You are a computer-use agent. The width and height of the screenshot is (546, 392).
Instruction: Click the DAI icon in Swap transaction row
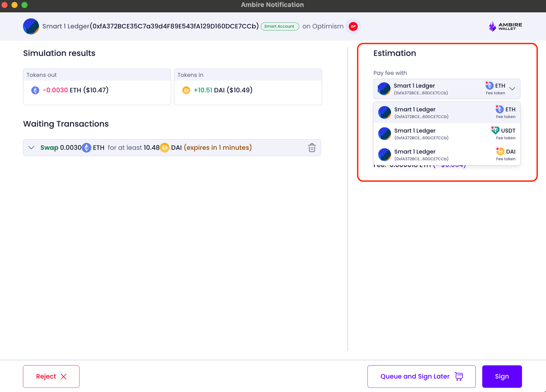click(x=165, y=148)
